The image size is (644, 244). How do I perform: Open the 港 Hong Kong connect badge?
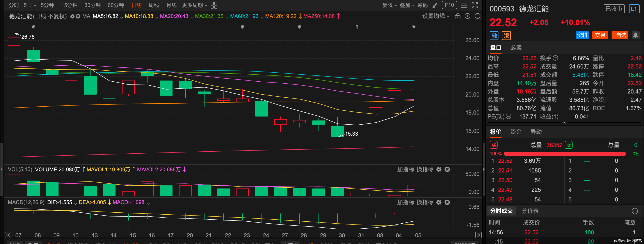(x=506, y=35)
